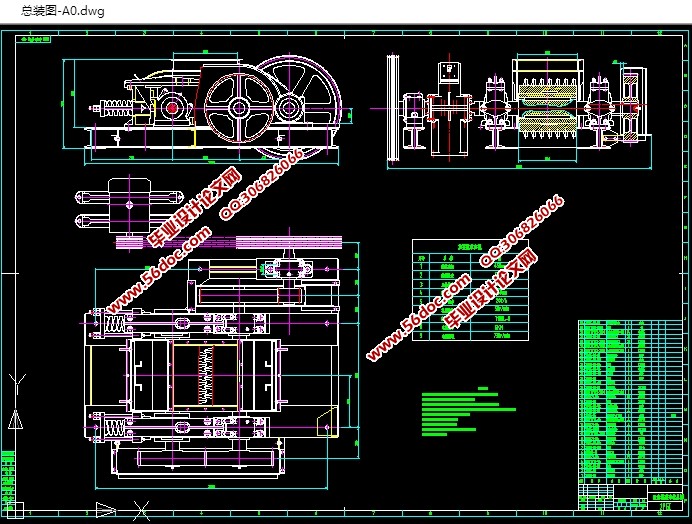Click the parts list table at right
692x524 pixels.
(629, 400)
